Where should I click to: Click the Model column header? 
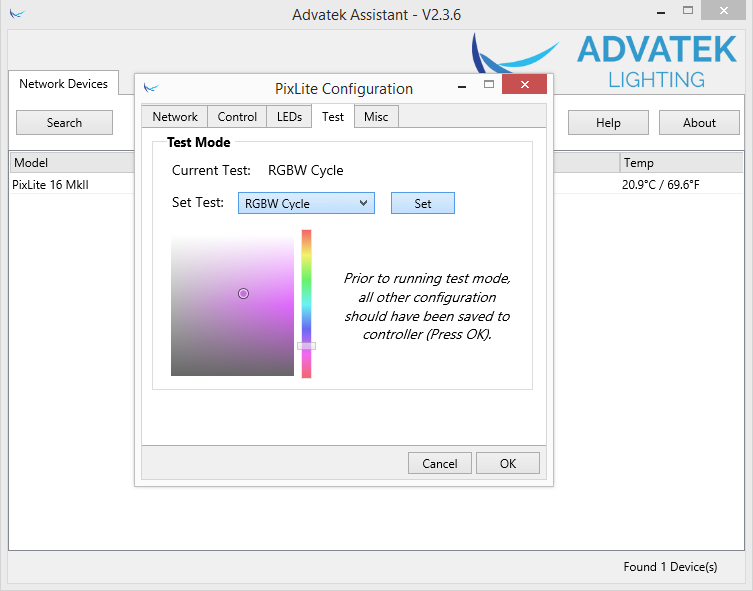72,163
